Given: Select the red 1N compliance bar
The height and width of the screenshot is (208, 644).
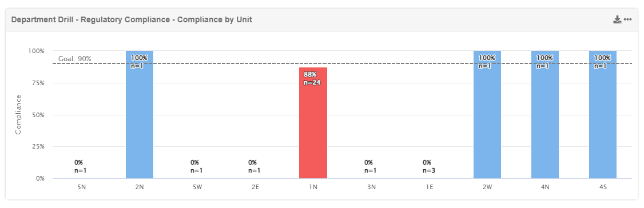Looking at the screenshot, I should click(313, 123).
